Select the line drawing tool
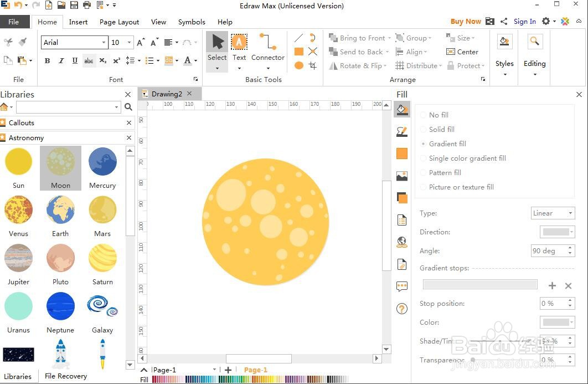The height and width of the screenshot is (384, 588). click(x=299, y=38)
